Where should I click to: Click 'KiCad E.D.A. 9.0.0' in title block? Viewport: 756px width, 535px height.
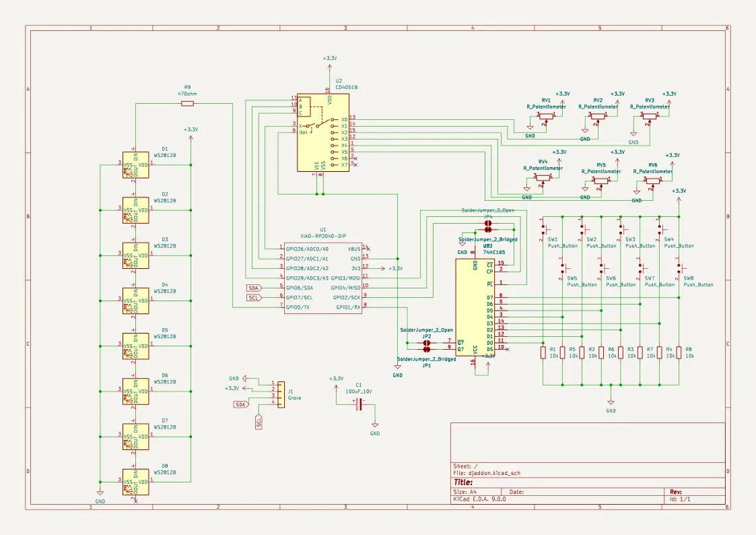tap(480, 499)
